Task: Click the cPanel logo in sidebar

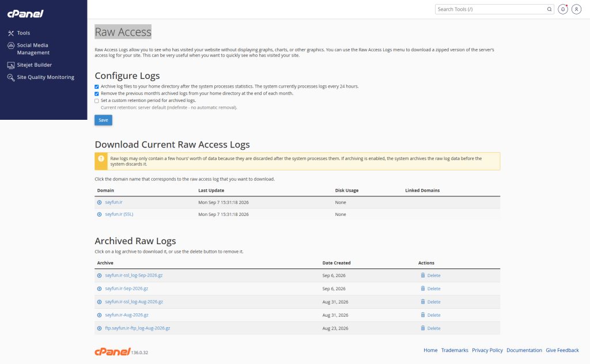Action: click(25, 14)
